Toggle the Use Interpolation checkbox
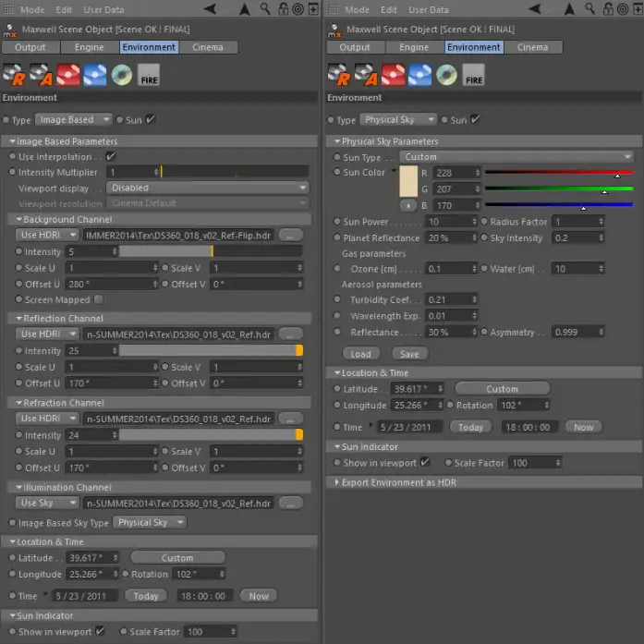Screen dimensions: 644x644 click(111, 156)
